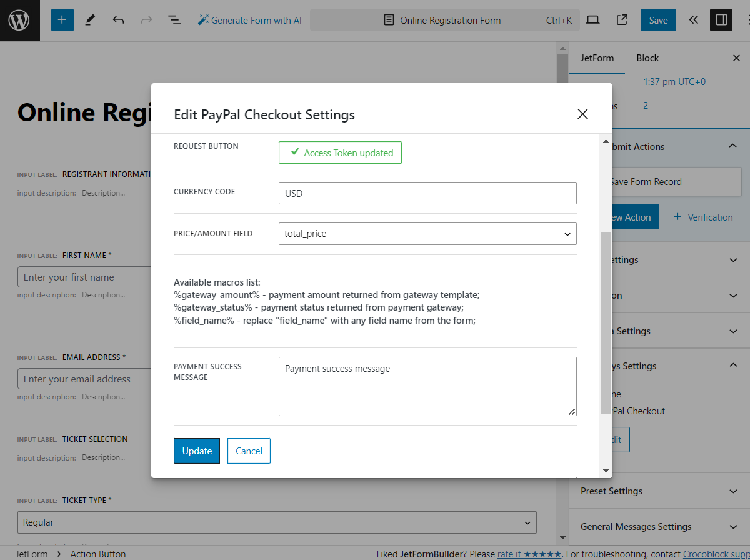The image size is (750, 560).
Task: Click Update in the PayPal dialog
Action: click(x=197, y=451)
